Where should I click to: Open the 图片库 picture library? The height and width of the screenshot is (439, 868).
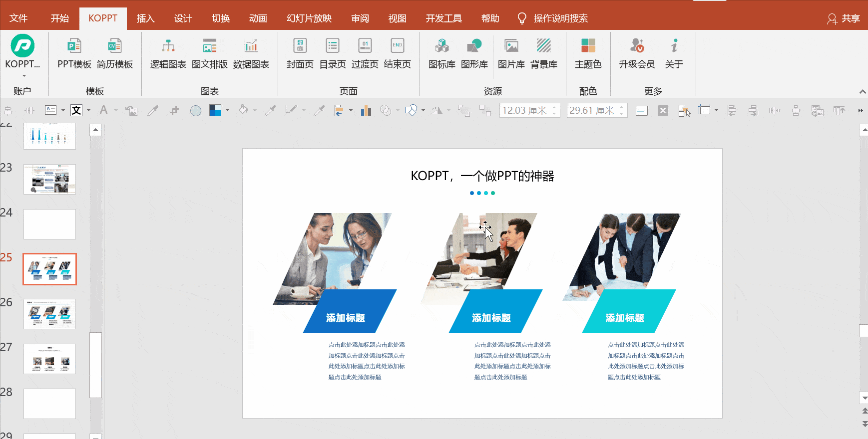click(511, 53)
